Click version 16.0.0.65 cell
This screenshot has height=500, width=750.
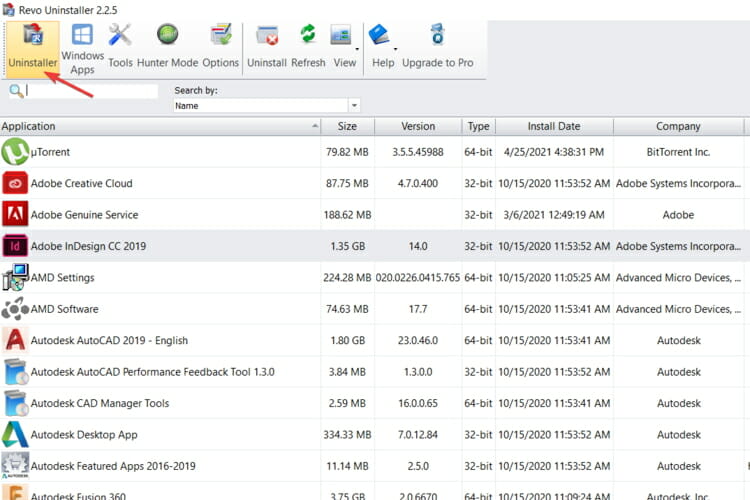point(418,403)
